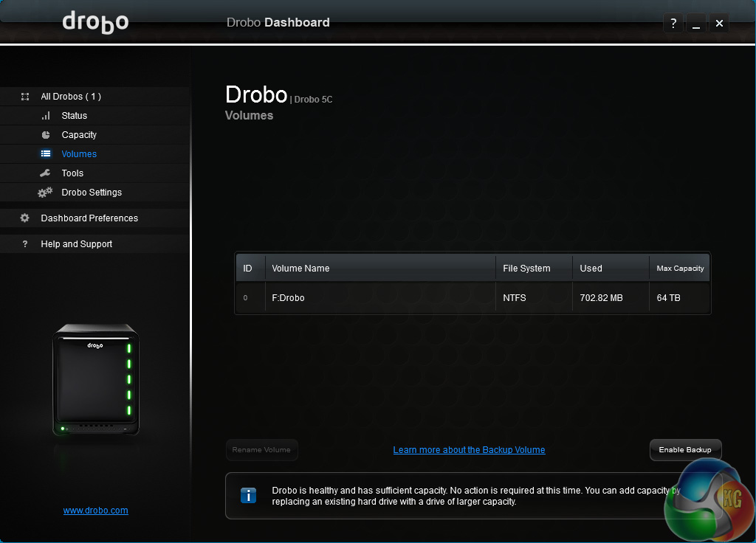The image size is (756, 543).
Task: Click the Volume Name column header
Action: click(380, 269)
